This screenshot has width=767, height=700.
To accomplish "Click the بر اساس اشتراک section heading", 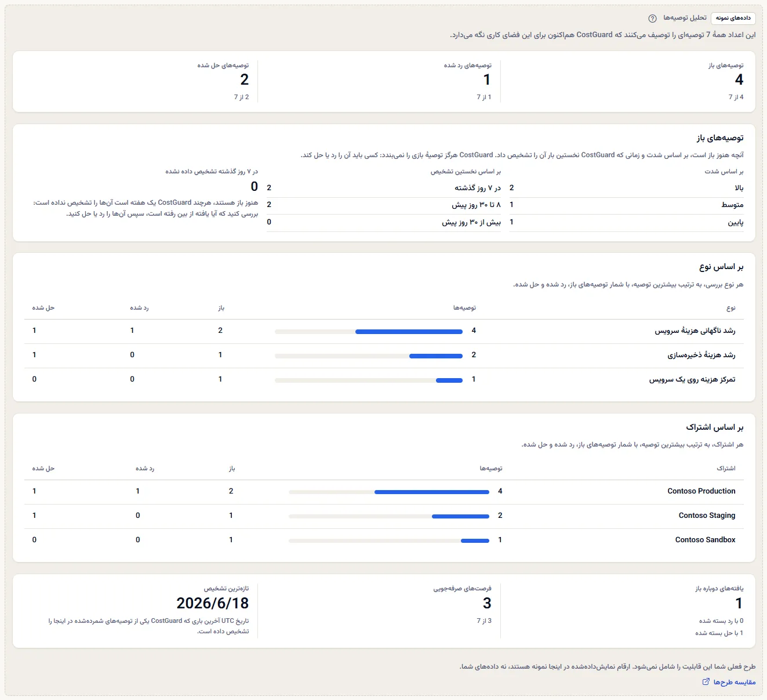I will pos(715,427).
